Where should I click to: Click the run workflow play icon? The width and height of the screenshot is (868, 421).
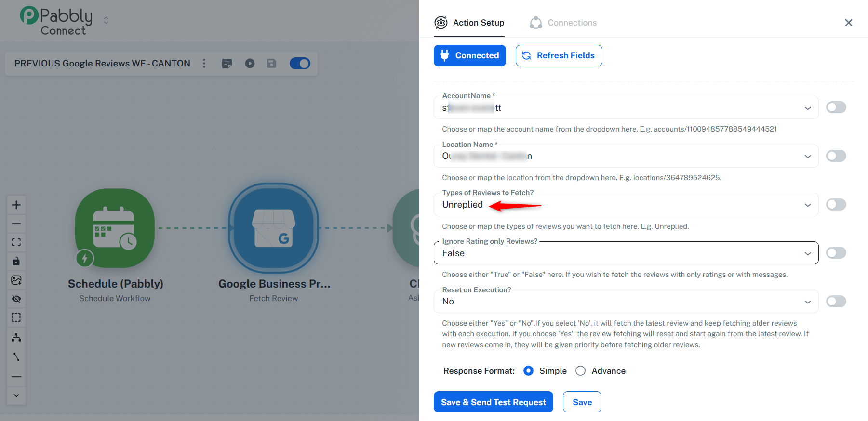[250, 64]
